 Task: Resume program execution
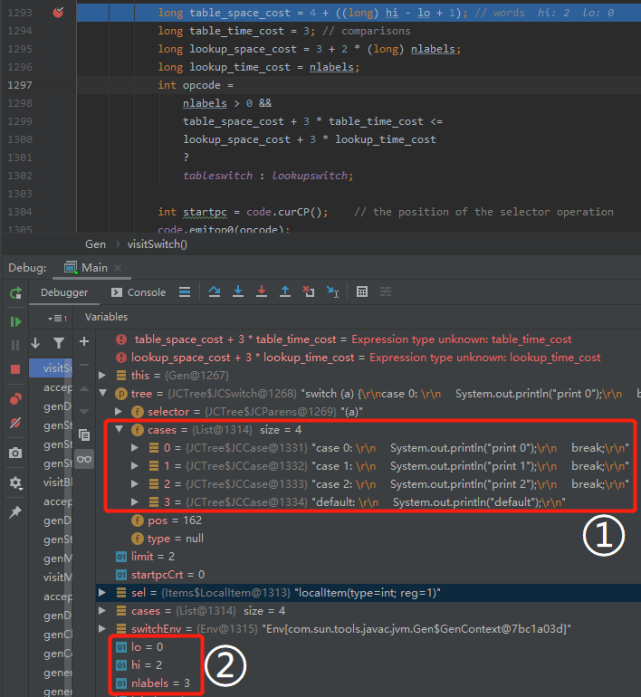(x=16, y=322)
